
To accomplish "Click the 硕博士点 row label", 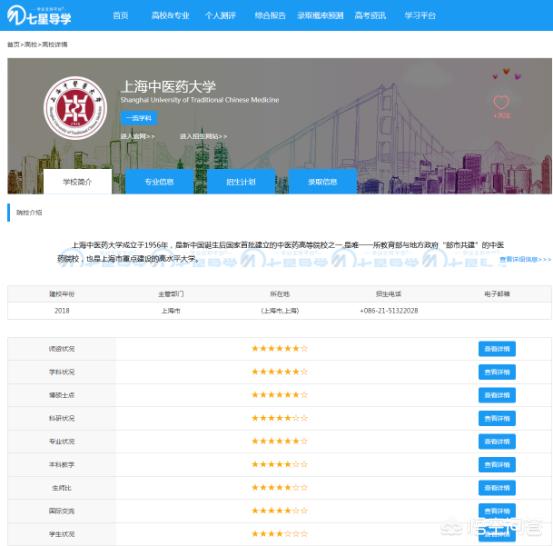I will 62,395.
